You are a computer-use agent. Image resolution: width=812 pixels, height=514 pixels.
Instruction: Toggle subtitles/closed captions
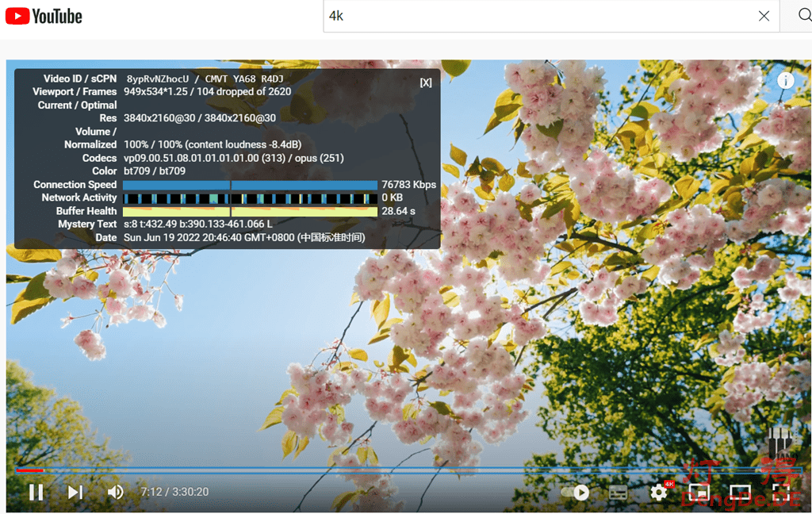pos(618,493)
